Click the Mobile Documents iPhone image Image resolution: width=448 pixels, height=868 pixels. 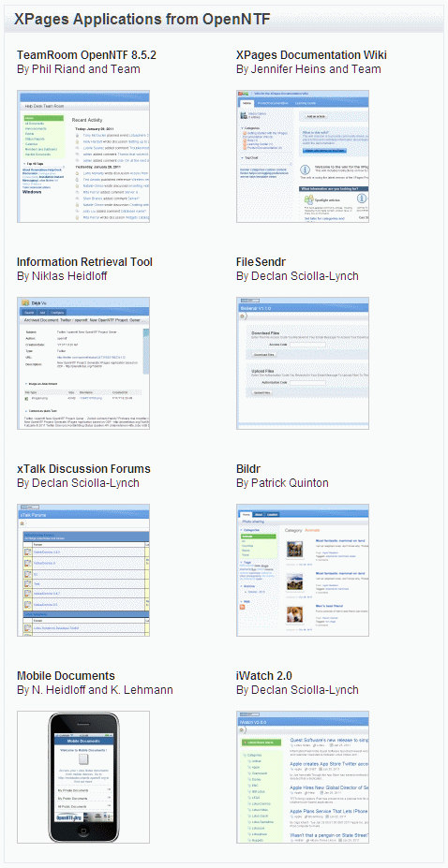tap(83, 777)
